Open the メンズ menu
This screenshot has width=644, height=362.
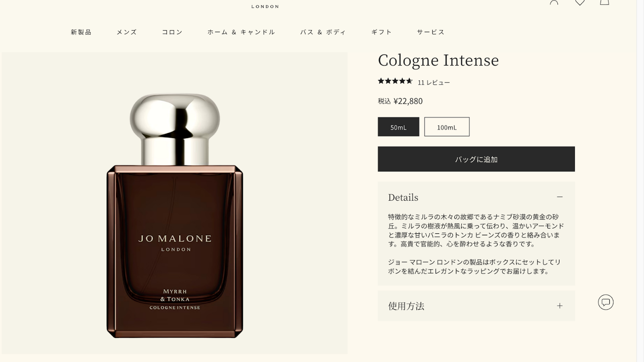click(x=127, y=32)
